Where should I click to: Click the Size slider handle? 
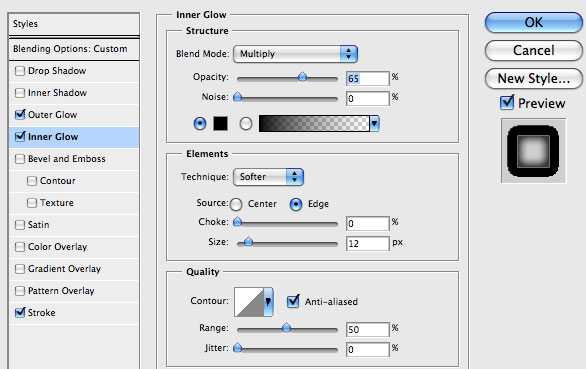[248, 242]
